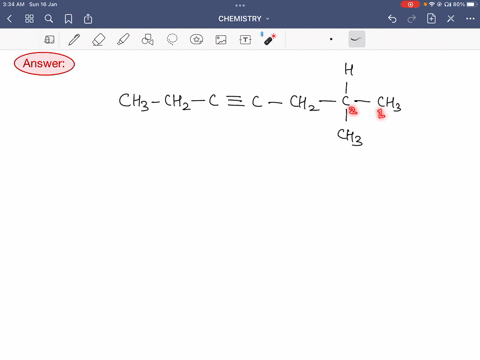Viewport: 480px width, 360px height.
Task: Activate the Laser pointer tool
Action: [x=269, y=39]
